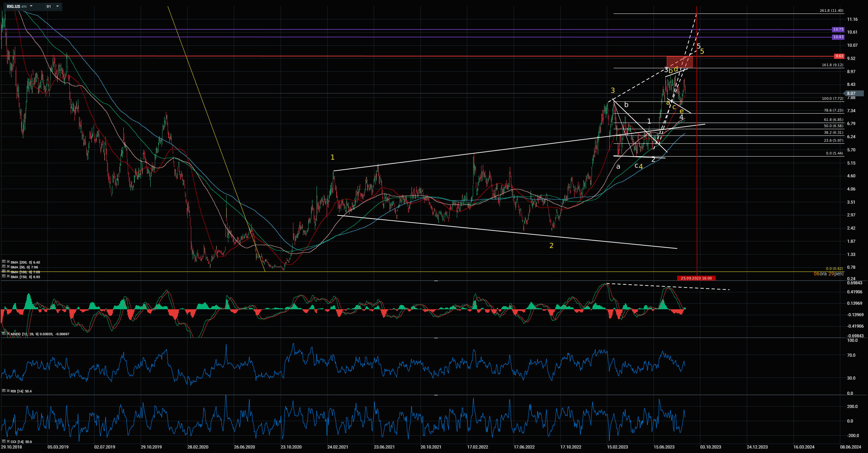Open settings for the MACD indicator
The width and height of the screenshot is (868, 453).
click(4, 334)
